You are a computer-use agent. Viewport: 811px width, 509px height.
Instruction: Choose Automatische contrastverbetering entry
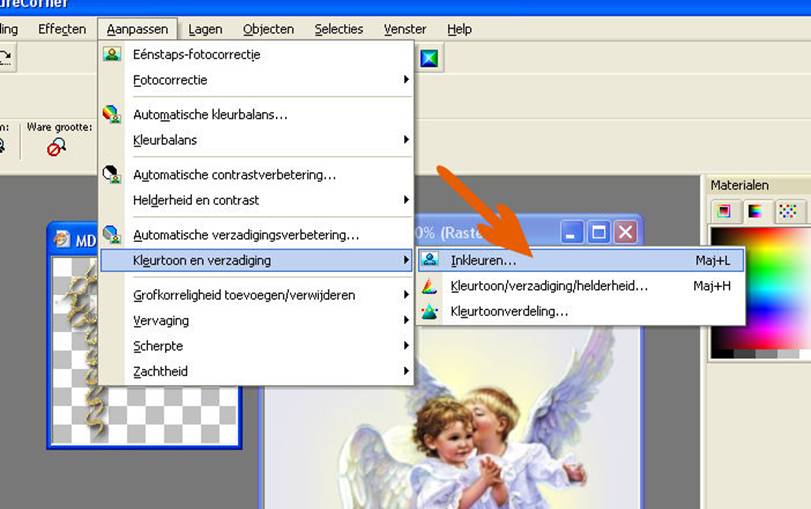tap(257, 174)
